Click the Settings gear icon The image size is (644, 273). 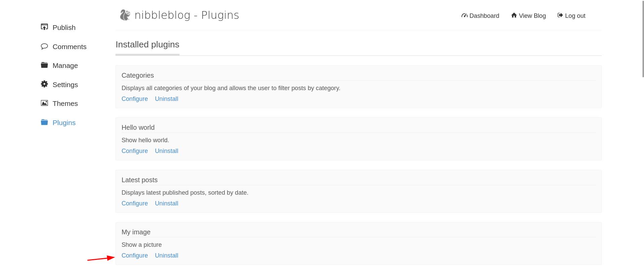click(44, 84)
